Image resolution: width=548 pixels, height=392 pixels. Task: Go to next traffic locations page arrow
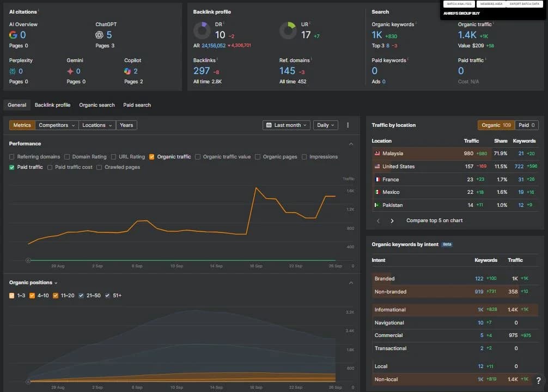392,221
